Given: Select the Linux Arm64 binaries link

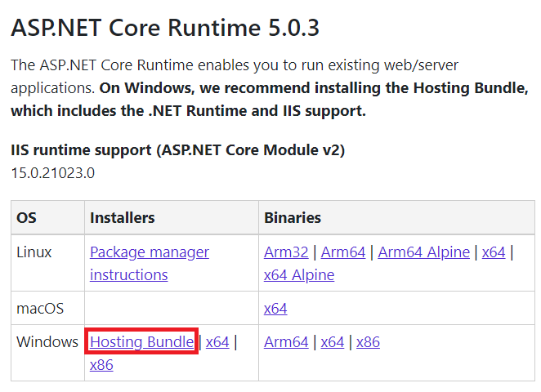Looking at the screenshot, I should (x=342, y=252).
